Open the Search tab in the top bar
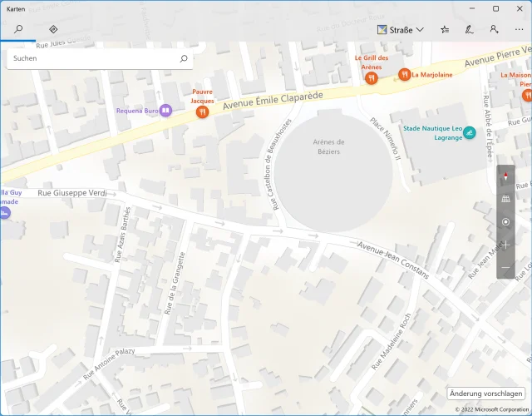The width and height of the screenshot is (532, 416). tap(18, 30)
